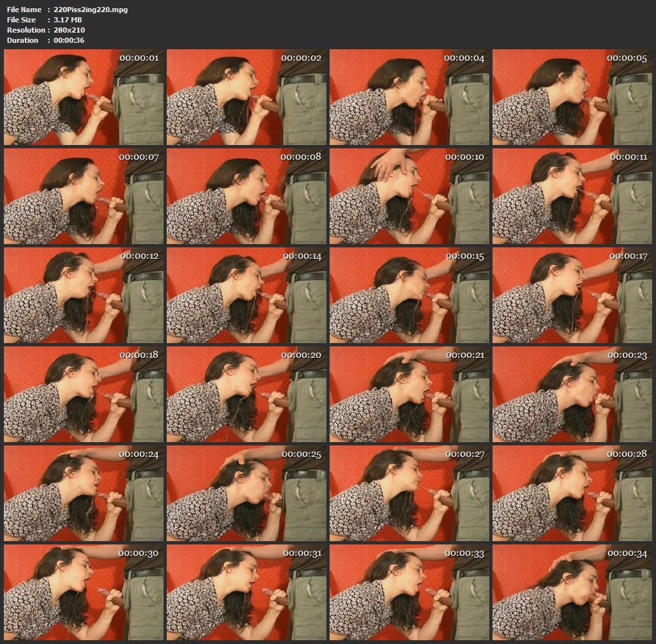Select the thumbnail stamped 00:00:14
Image resolution: width=656 pixels, height=644 pixels.
(247, 295)
